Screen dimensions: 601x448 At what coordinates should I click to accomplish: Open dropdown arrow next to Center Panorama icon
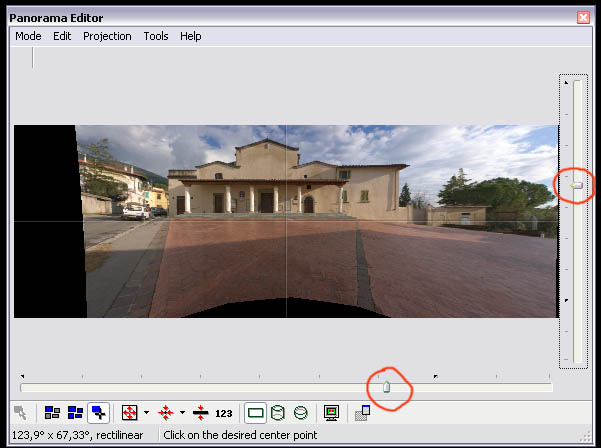pos(182,413)
